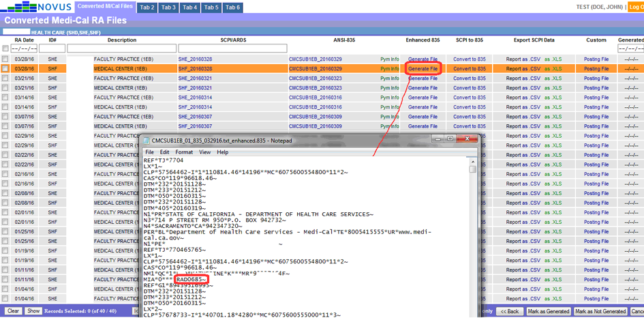Check the 02/01/16 SHE row checkbox
The height and width of the screenshot is (318, 644).
[x=5, y=212]
